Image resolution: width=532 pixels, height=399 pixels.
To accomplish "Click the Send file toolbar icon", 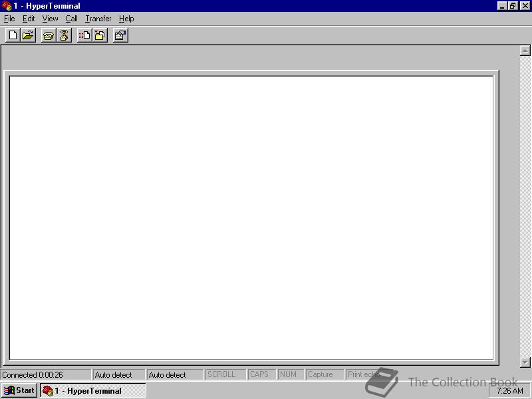I will pos(84,35).
